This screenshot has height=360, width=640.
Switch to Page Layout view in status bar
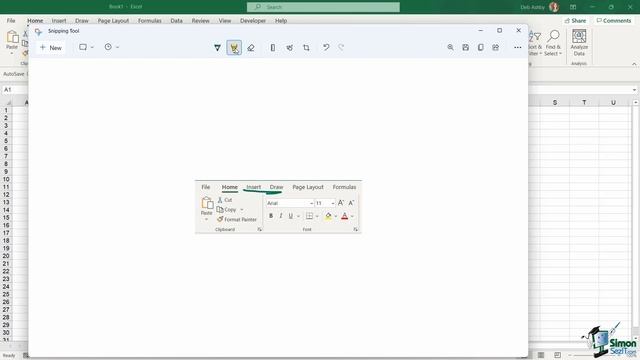pos(541,355)
